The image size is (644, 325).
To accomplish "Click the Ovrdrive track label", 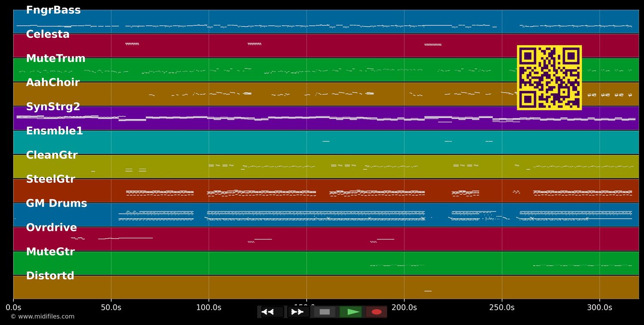I will coord(51,228).
